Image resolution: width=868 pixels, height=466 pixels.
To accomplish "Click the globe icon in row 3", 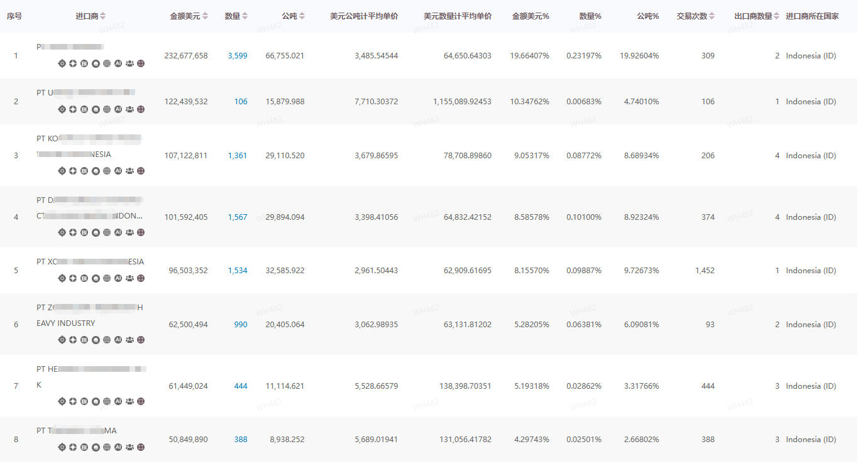I will pos(107,170).
